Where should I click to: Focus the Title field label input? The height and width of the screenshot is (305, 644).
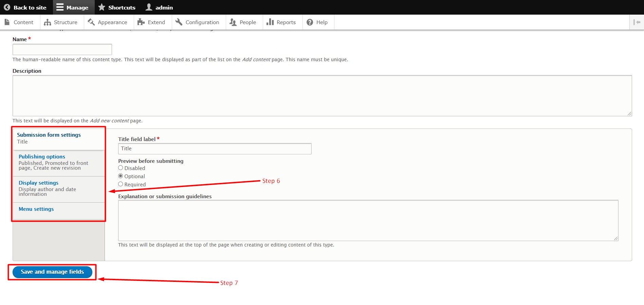[215, 149]
